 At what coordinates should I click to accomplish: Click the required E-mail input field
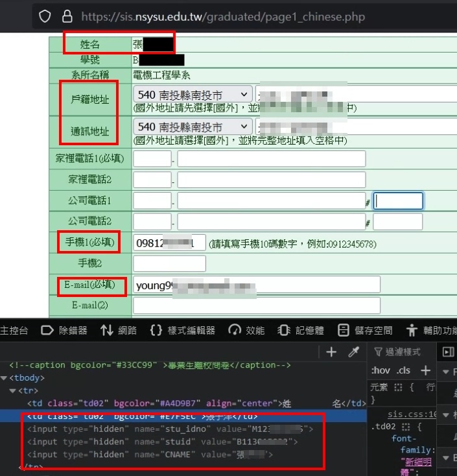[257, 285]
